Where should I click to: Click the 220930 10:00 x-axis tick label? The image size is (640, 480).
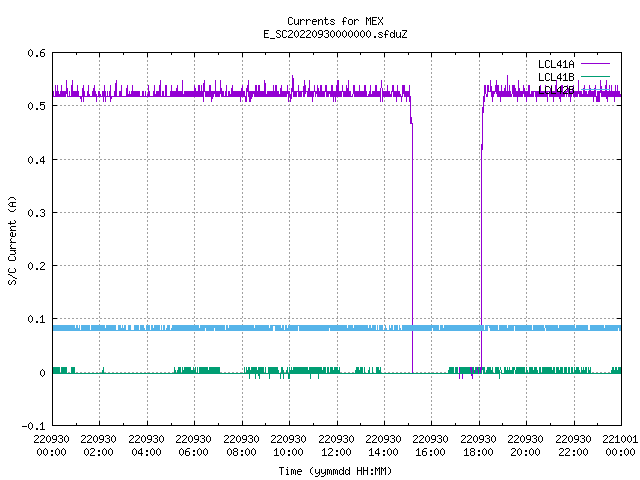tap(289, 446)
